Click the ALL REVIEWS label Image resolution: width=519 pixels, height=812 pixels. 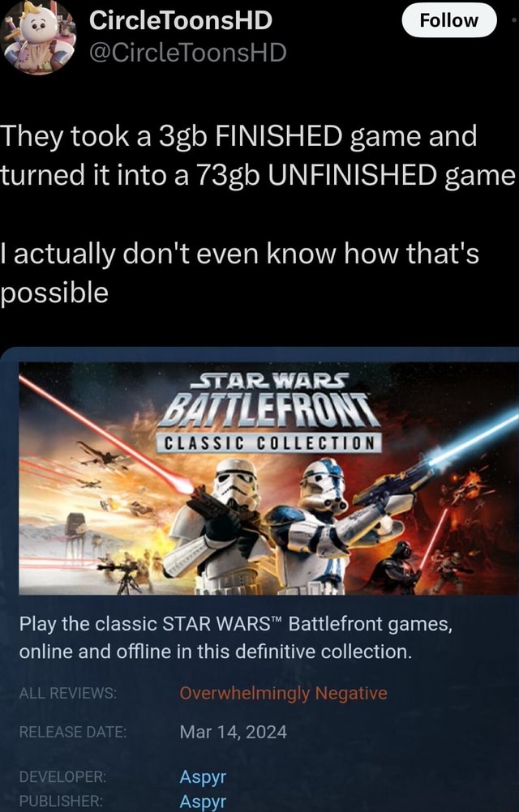tap(68, 693)
